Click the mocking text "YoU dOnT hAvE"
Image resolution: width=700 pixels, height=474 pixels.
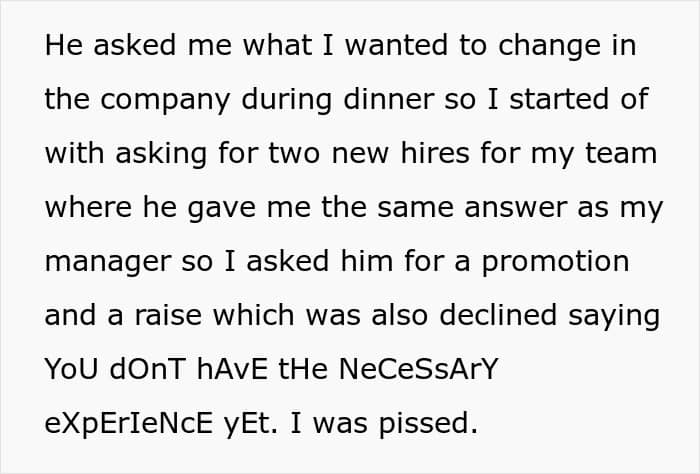(x=156, y=369)
